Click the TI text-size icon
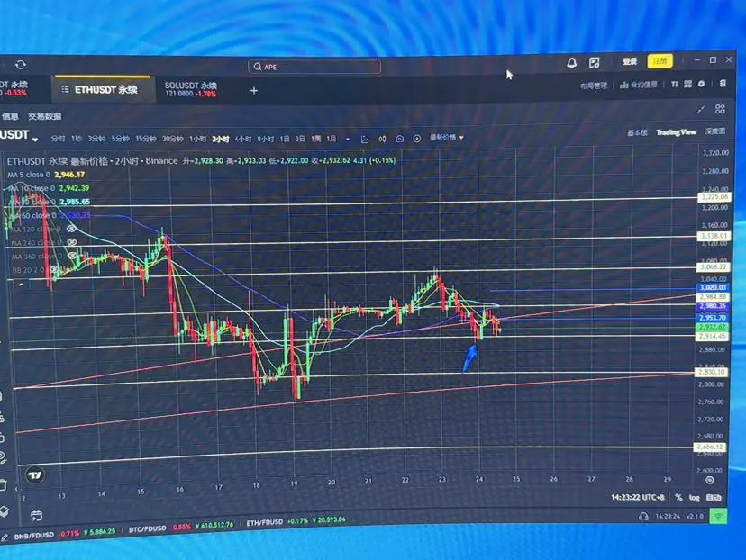This screenshot has width=746, height=560. point(674,84)
